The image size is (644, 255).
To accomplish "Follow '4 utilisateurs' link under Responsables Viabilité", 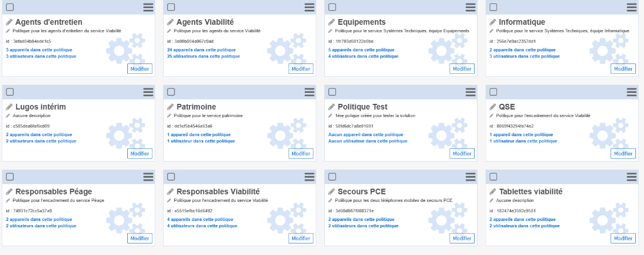I will point(200,226).
